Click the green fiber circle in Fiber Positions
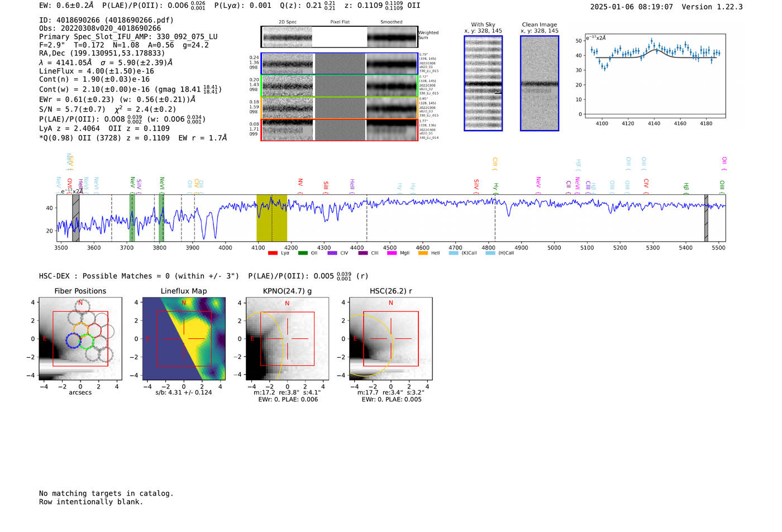782x532 pixels. click(87, 341)
